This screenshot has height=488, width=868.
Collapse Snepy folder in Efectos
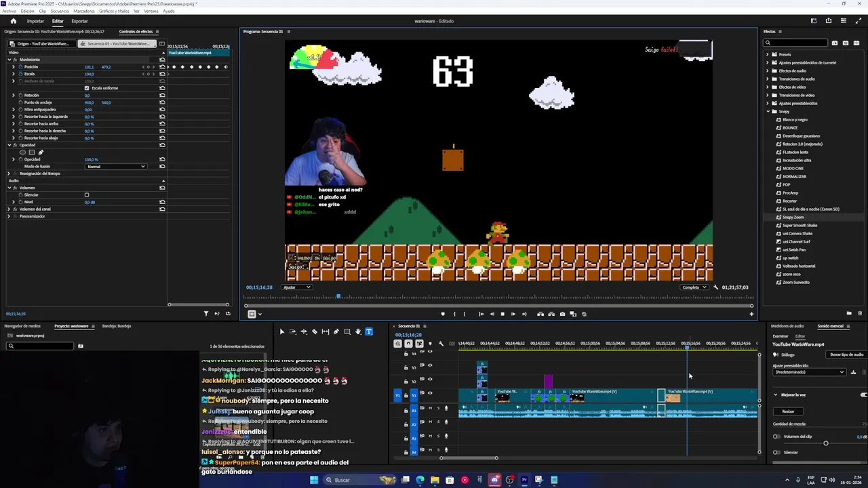point(768,111)
